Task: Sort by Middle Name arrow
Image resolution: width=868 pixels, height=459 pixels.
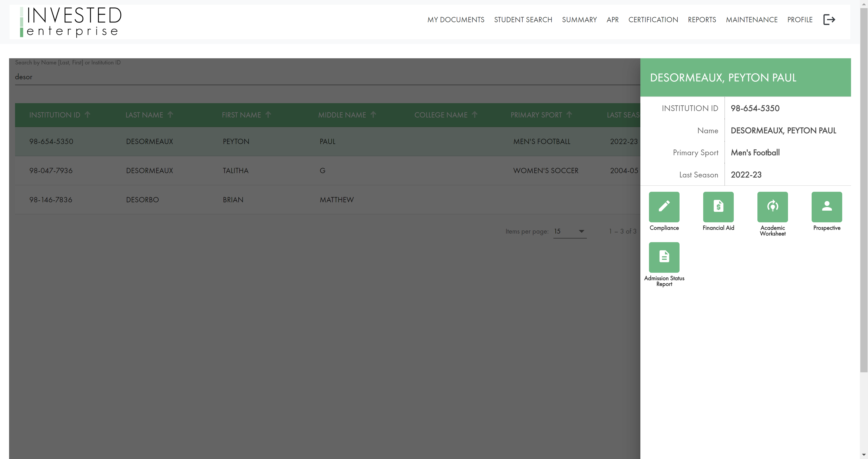Action: (373, 115)
